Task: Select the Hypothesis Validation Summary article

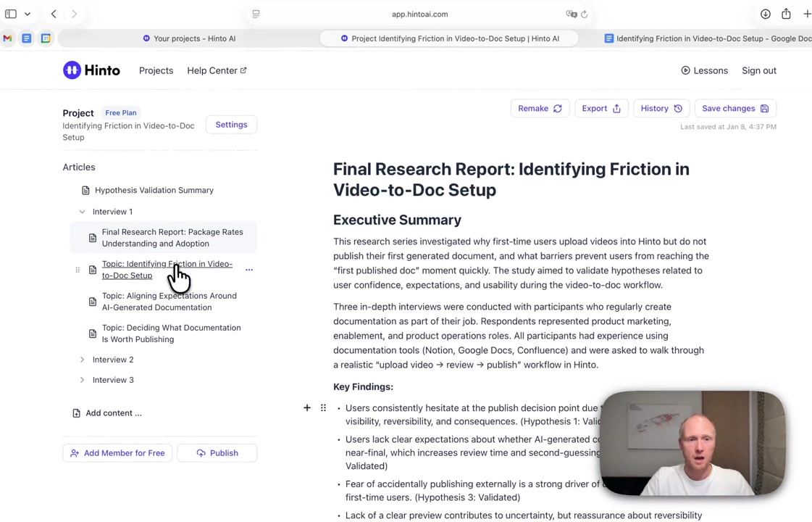Action: [x=154, y=190]
